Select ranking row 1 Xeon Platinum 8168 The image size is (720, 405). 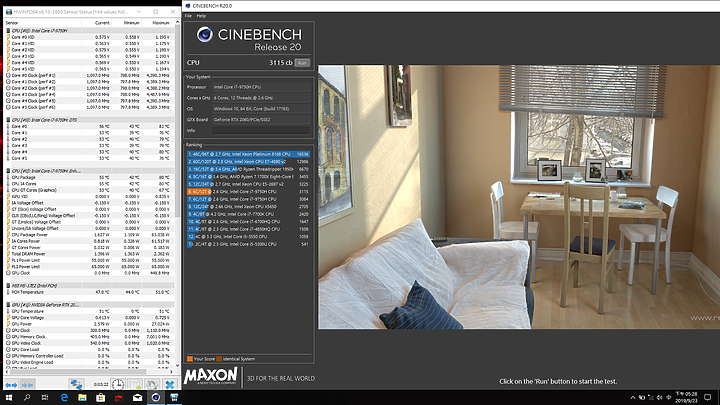pos(248,154)
